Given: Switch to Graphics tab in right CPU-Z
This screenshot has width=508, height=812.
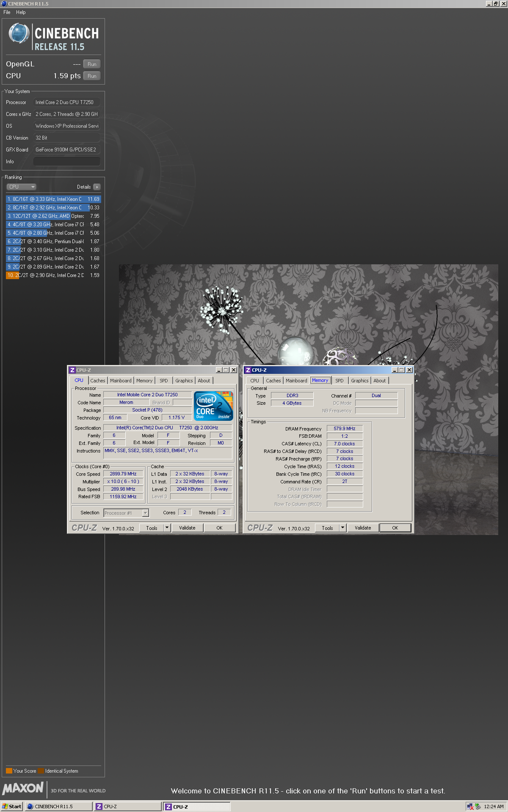Looking at the screenshot, I should [360, 381].
